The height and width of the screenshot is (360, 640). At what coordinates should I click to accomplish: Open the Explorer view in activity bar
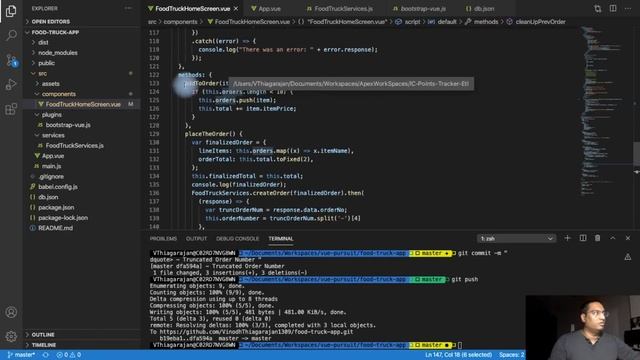(11, 11)
